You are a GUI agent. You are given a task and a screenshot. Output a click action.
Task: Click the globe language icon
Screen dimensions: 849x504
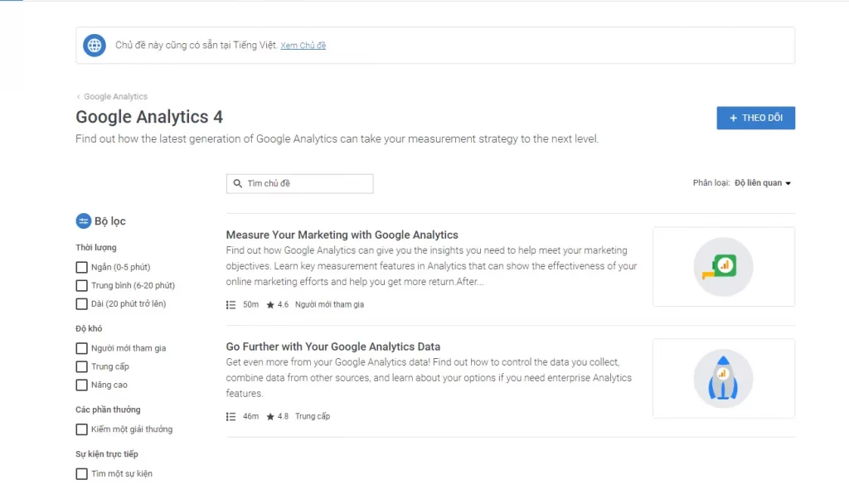(95, 46)
